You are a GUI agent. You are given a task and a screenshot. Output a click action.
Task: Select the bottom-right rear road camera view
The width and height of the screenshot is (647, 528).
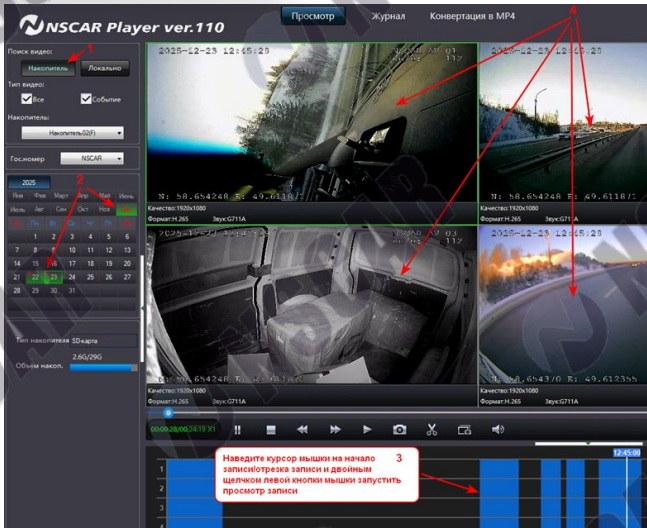pos(563,304)
